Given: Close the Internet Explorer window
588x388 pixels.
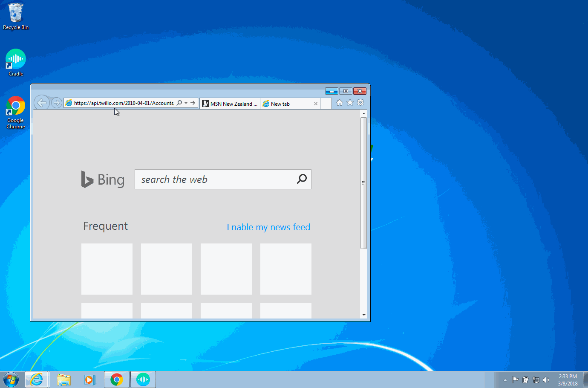Looking at the screenshot, I should [x=360, y=91].
